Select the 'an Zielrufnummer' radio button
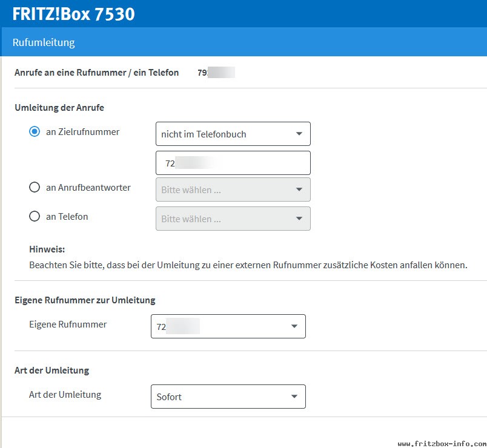Screen dimensions: 487x448 point(35,131)
